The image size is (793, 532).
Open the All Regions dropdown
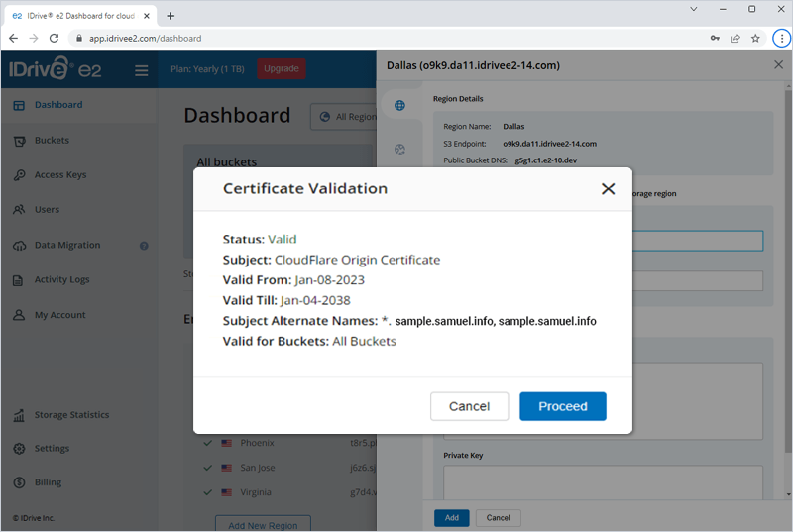click(344, 117)
